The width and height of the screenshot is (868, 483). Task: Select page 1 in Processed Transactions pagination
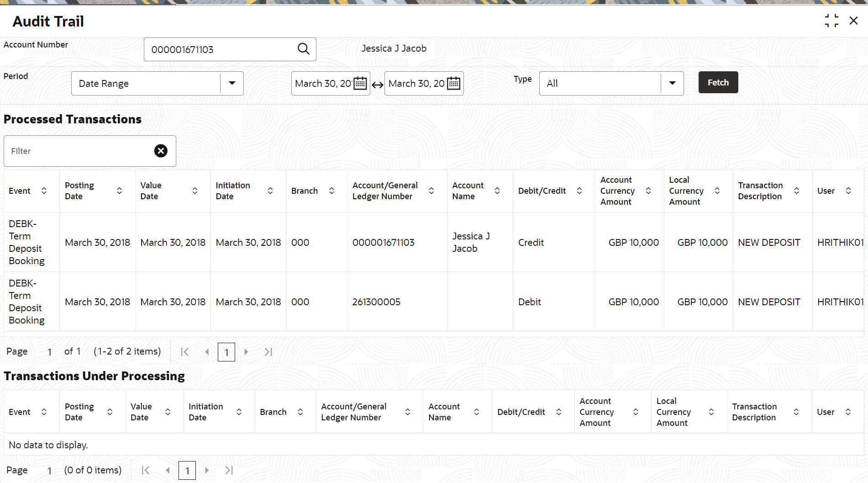point(226,352)
